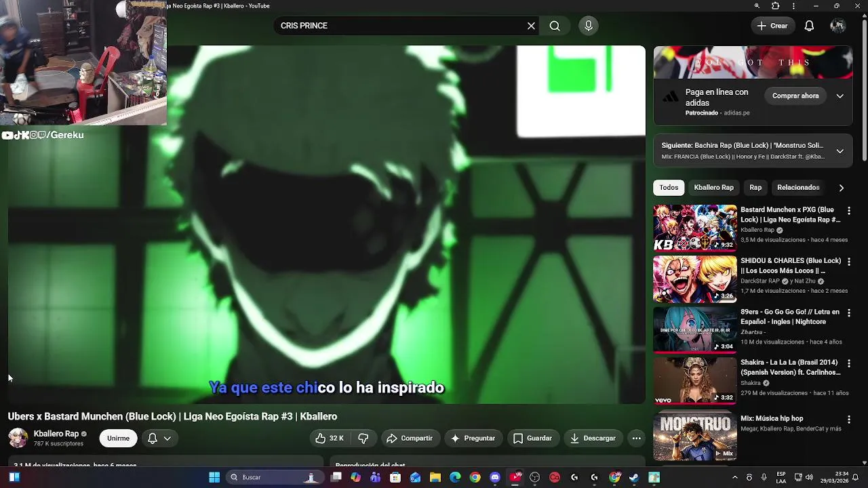Open Bastard Munchen x PXG video thumbnail

(x=694, y=228)
